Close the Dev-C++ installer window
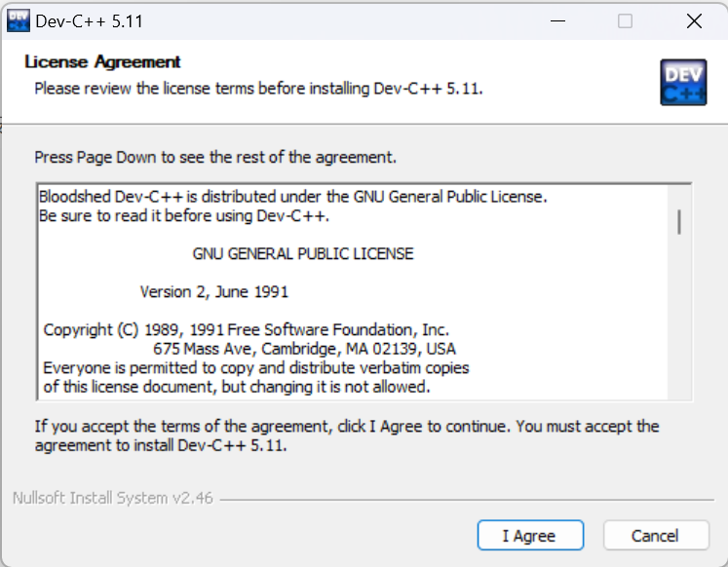728x567 pixels. (x=694, y=20)
